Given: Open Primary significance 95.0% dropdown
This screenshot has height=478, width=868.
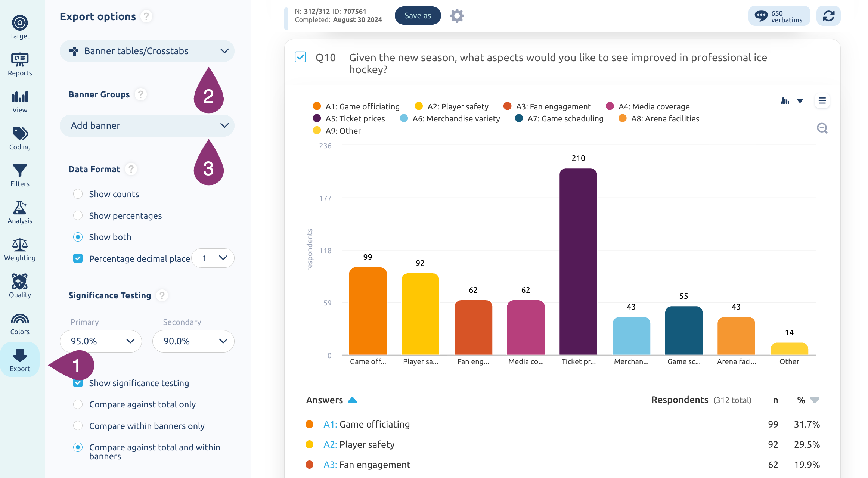Looking at the screenshot, I should 101,341.
